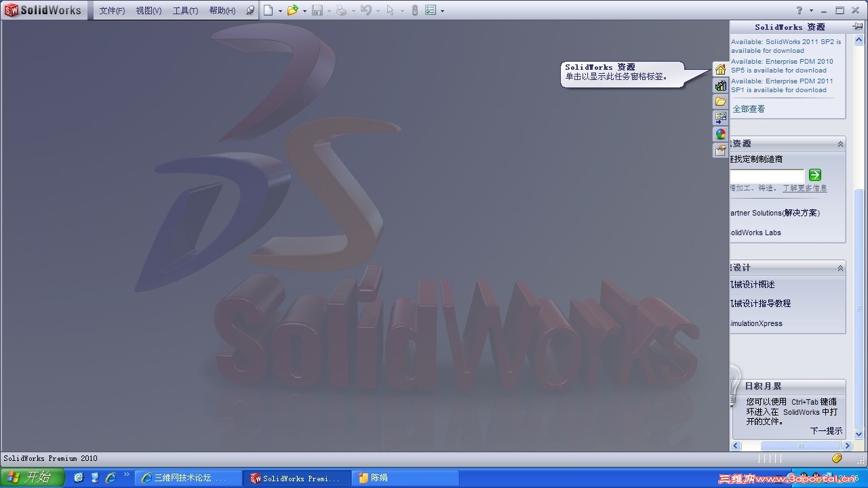Open the File Explorer folder tab
The height and width of the screenshot is (488, 868).
(720, 102)
